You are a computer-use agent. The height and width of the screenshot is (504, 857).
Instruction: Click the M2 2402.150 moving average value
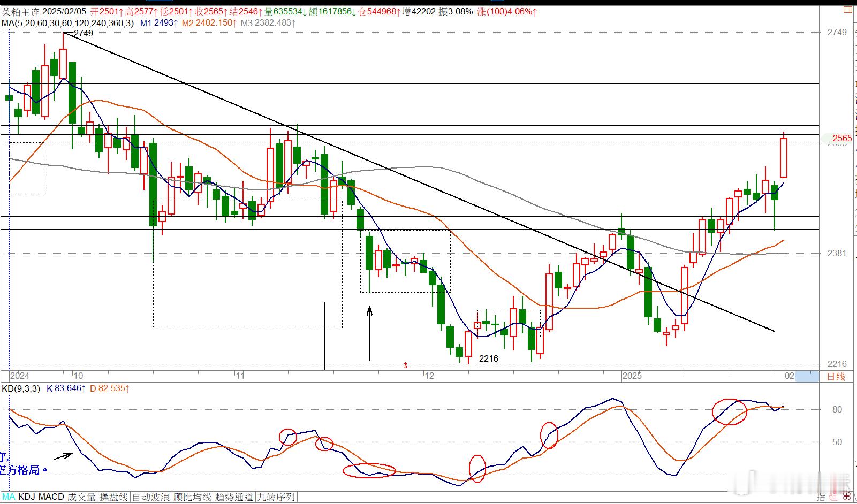point(209,23)
